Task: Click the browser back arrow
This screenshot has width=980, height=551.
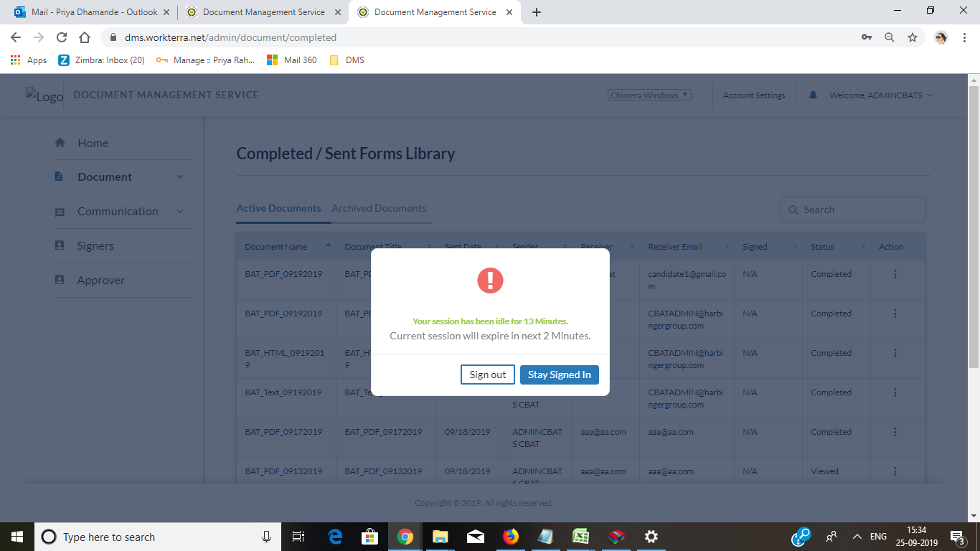Action: point(16,37)
